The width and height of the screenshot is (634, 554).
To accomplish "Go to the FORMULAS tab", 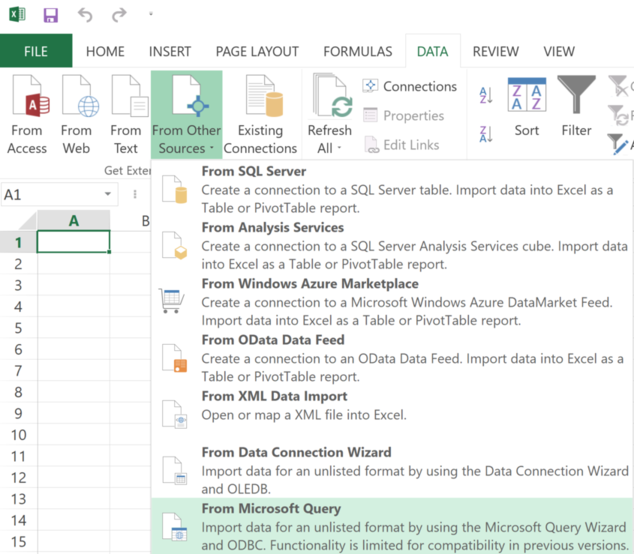I will tap(358, 51).
